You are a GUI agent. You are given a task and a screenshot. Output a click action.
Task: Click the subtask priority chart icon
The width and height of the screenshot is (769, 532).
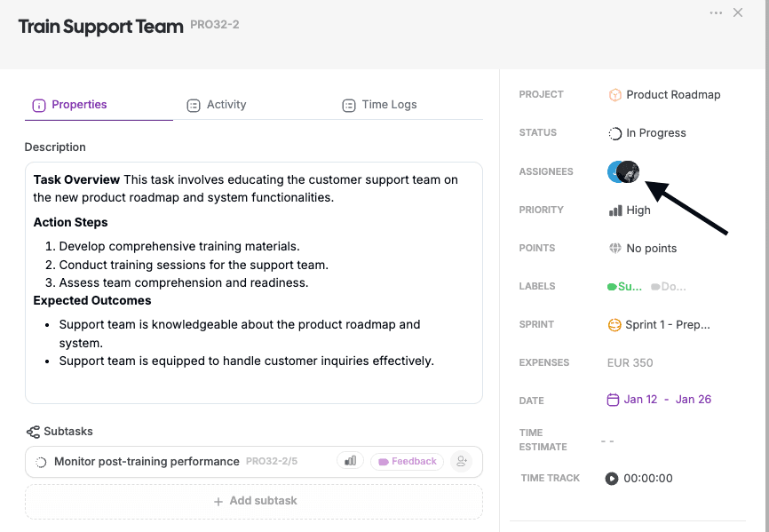[350, 461]
